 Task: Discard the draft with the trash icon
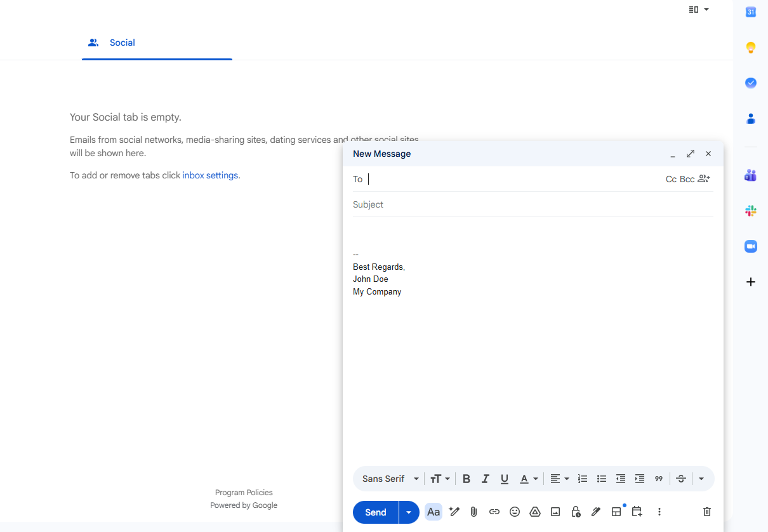(x=707, y=512)
